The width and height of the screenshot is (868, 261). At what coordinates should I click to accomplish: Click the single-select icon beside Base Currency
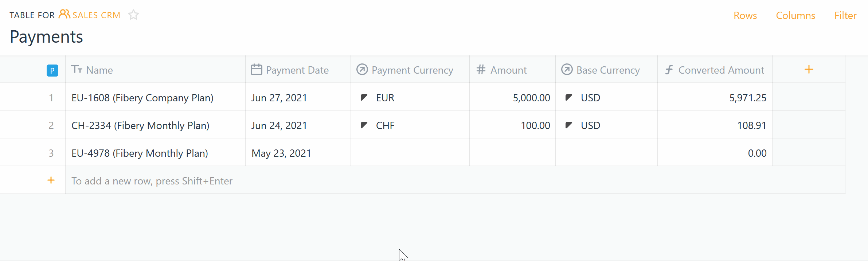(x=567, y=70)
